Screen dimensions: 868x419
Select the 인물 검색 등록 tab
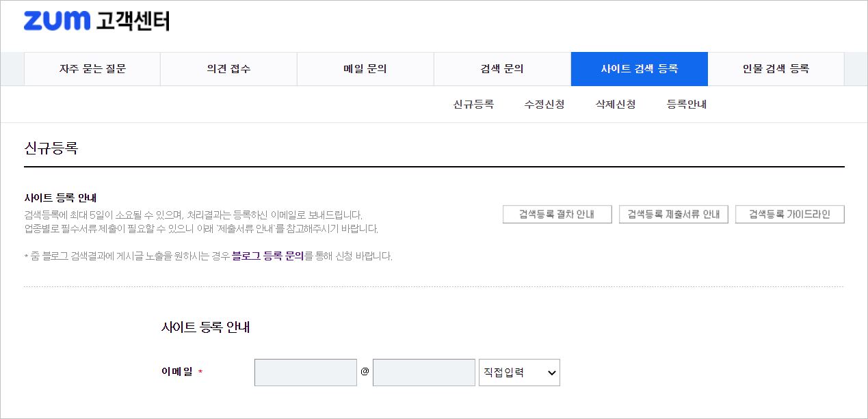point(776,68)
